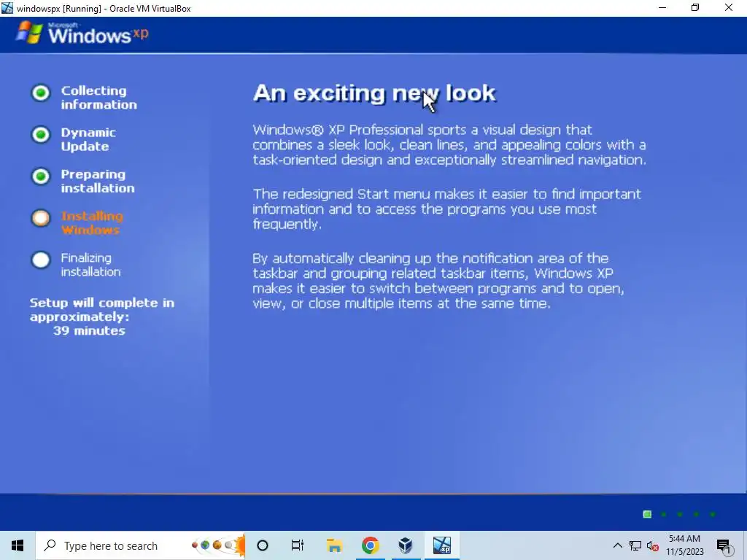
Task: Open the notification center icon
Action: pyautogui.click(x=724, y=546)
